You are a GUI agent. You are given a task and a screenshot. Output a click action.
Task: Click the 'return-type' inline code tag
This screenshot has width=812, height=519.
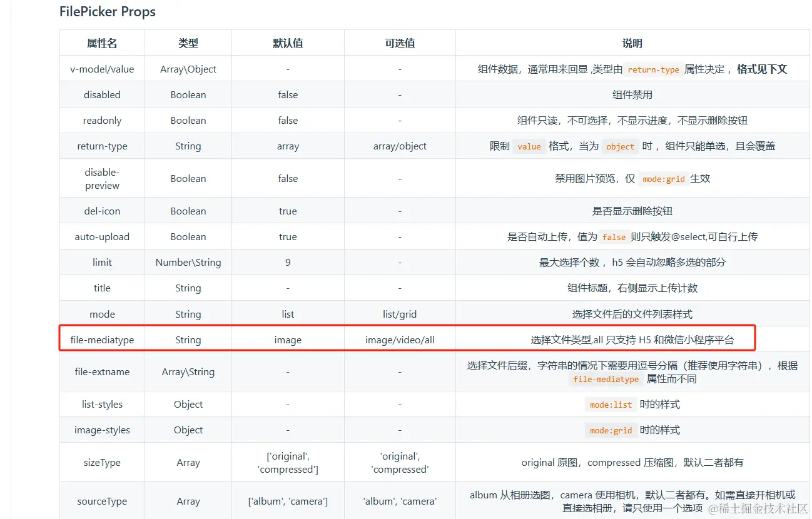[653, 69]
